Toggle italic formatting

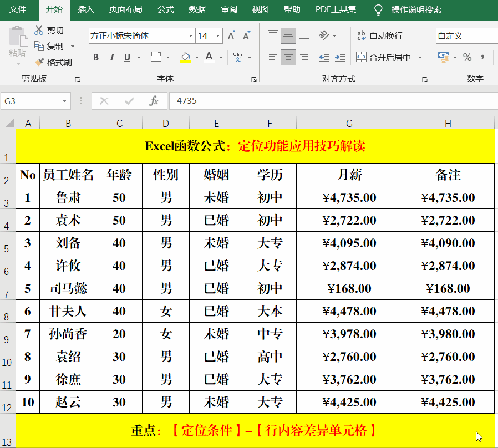[112, 57]
